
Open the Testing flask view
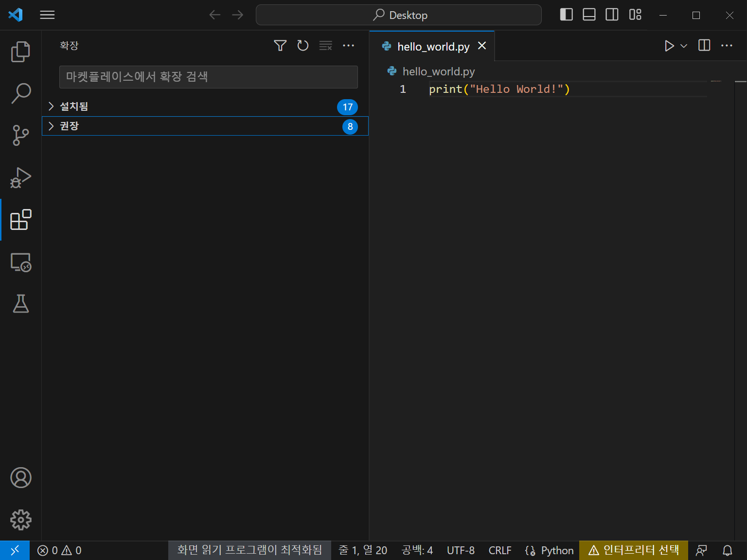coord(20,303)
